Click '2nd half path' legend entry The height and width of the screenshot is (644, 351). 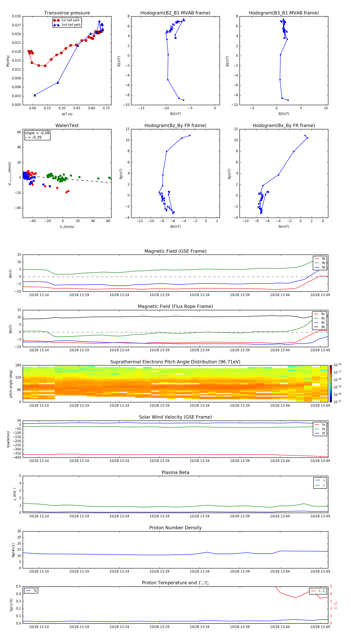67,25
